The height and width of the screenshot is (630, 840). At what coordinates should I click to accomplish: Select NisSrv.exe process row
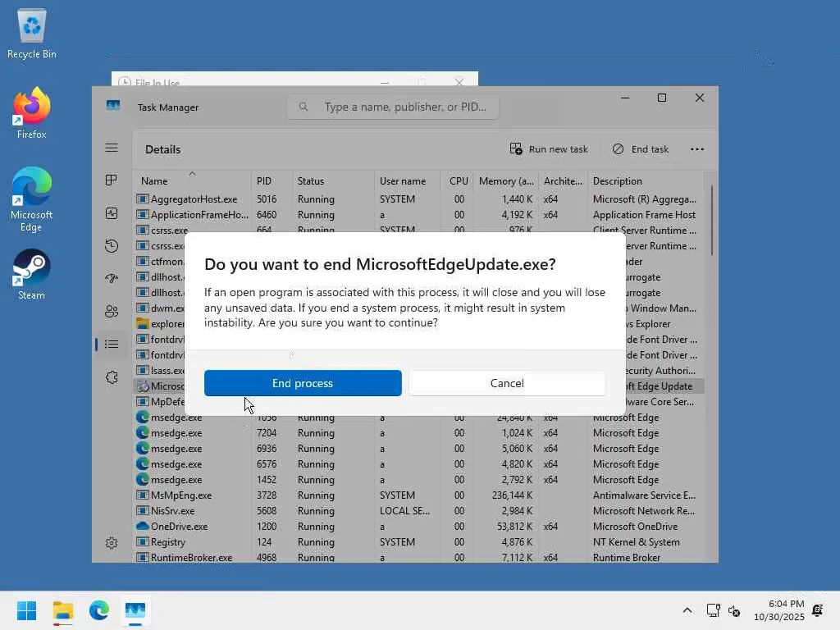pyautogui.click(x=419, y=511)
